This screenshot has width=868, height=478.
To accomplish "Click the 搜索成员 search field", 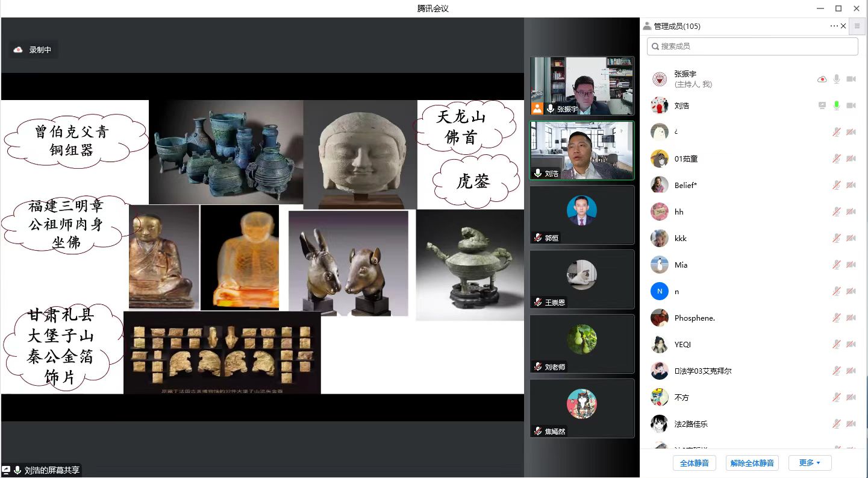I will click(x=752, y=46).
